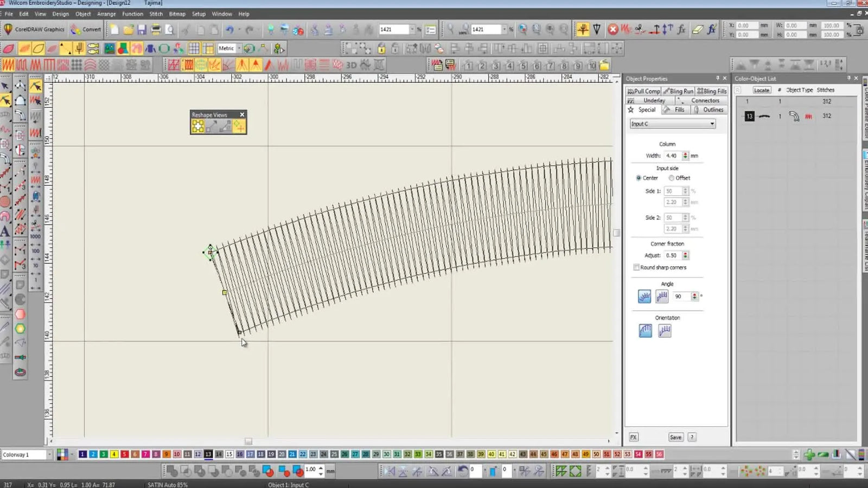Select the arrow Select Object tool
The height and width of the screenshot is (488, 868).
coord(5,86)
